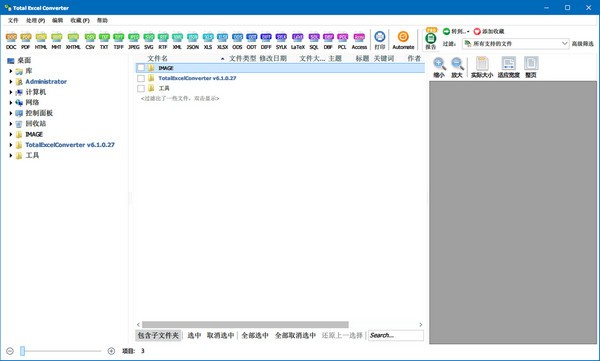
Task: Convert to DBF format
Action: pyautogui.click(x=328, y=41)
